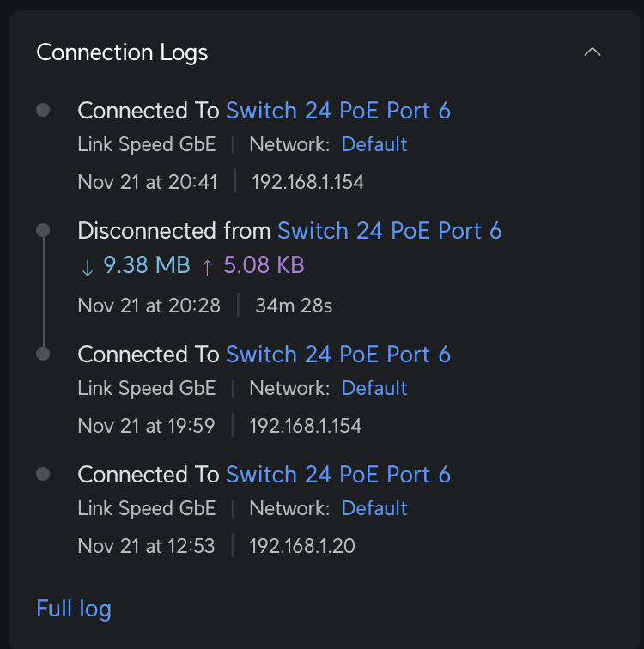Select the timeline dot for the 19:59 connection

(x=43, y=354)
